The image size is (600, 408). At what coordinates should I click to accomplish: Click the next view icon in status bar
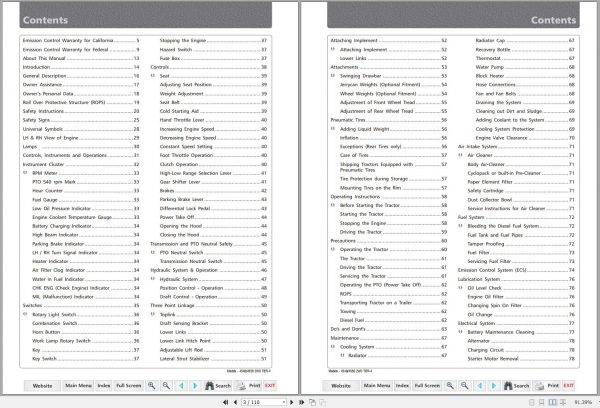pyautogui.click(x=323, y=402)
